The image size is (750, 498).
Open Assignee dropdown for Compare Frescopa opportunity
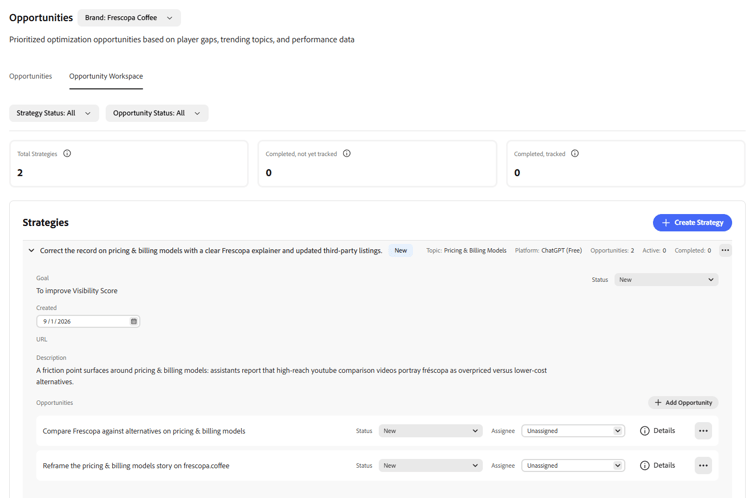coord(573,431)
